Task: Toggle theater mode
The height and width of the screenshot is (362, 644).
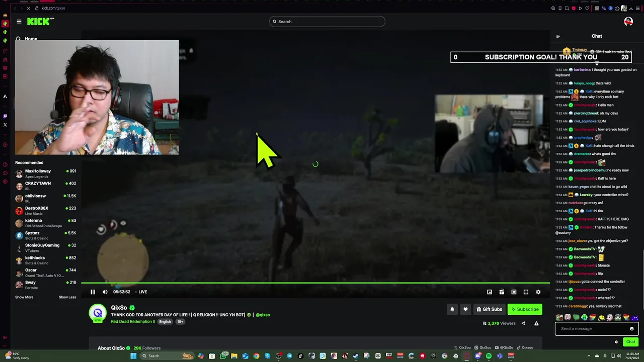Action: pyautogui.click(x=514, y=292)
